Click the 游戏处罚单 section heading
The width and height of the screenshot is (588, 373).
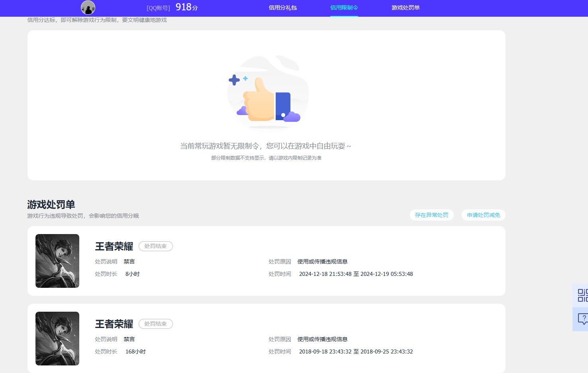[51, 205]
